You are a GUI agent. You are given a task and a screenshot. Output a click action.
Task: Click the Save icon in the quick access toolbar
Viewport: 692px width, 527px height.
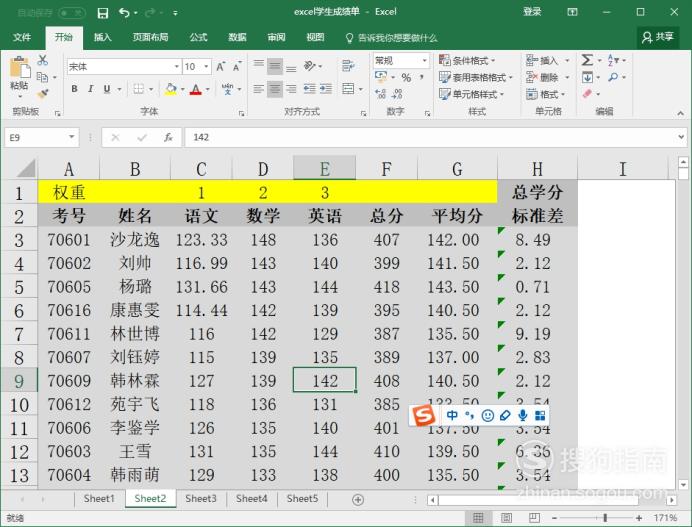coord(102,13)
